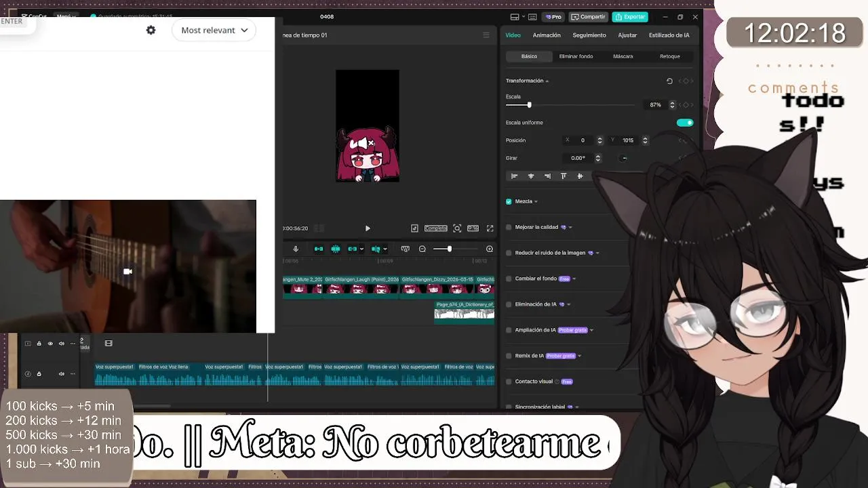Align clip vertically centered
This screenshot has height=488, width=868.
tap(580, 176)
